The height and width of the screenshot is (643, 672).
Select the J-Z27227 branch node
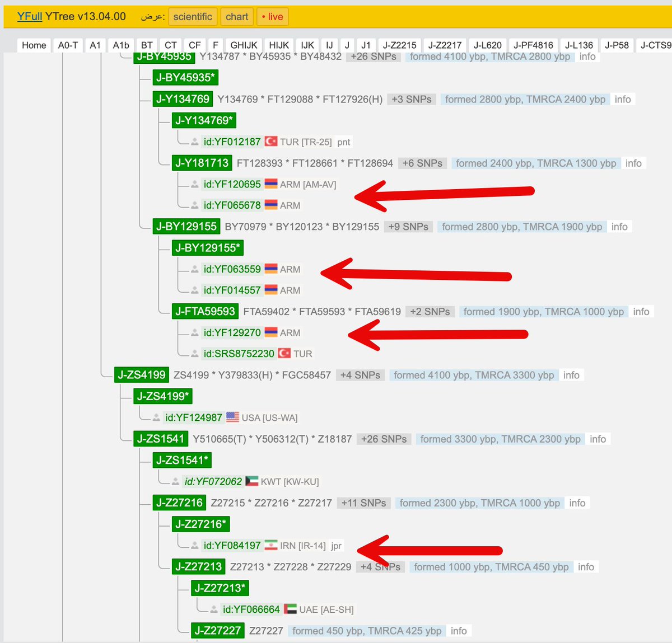(x=218, y=631)
